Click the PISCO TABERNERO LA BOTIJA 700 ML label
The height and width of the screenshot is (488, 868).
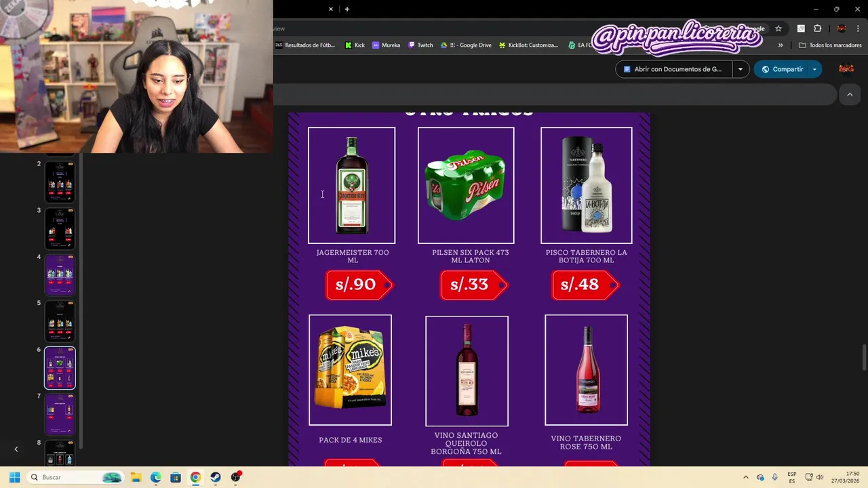[x=587, y=256]
